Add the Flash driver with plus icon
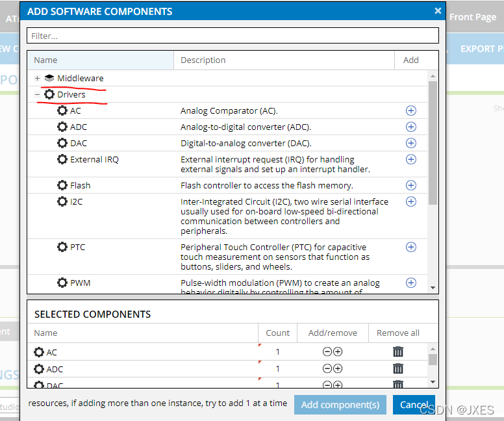 click(410, 185)
